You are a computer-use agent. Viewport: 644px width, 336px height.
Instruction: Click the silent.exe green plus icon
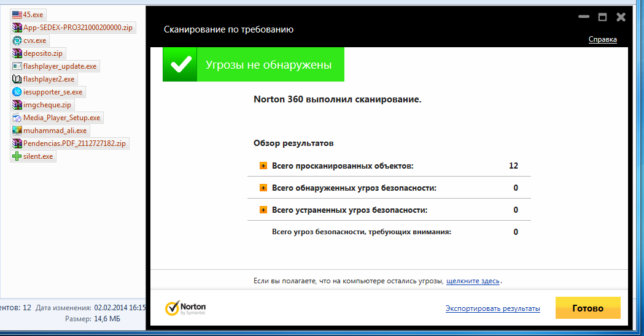coord(17,156)
